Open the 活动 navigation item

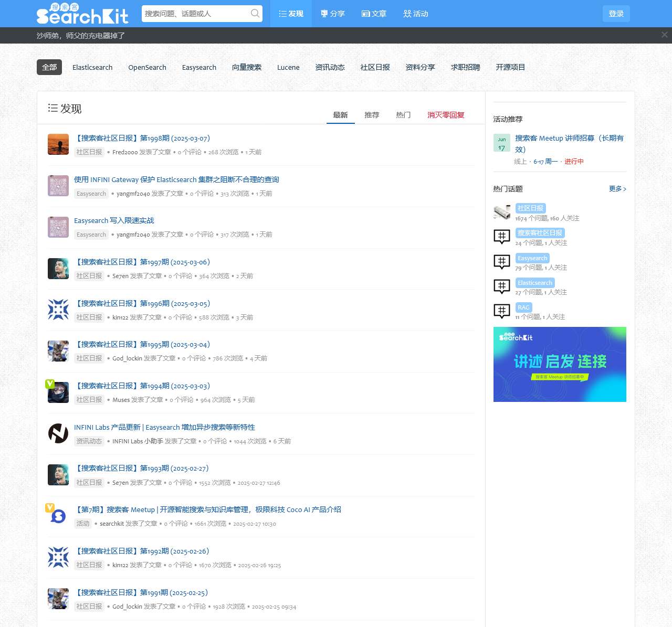(416, 14)
